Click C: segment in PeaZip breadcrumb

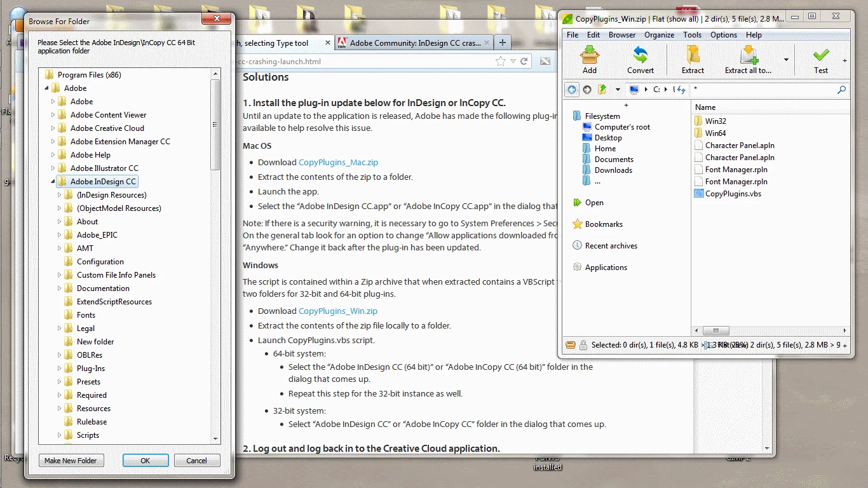[x=657, y=90]
